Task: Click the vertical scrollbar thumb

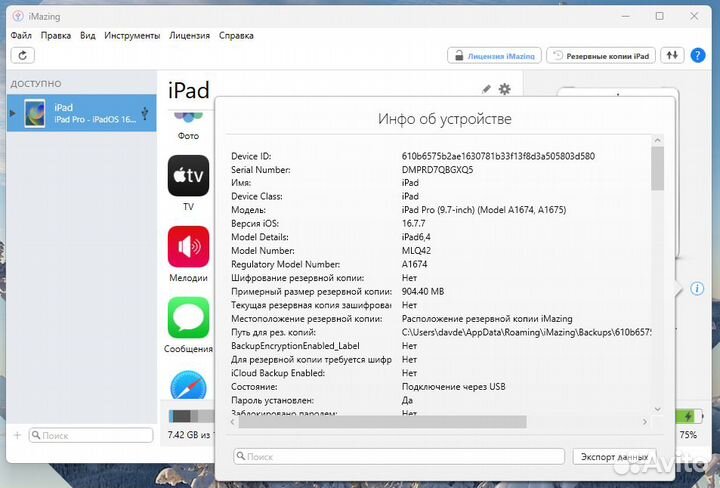Action: coord(658,168)
